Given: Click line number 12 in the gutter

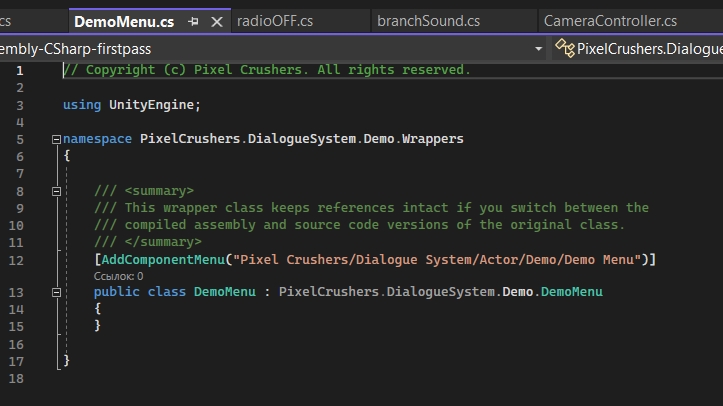Looking at the screenshot, I should [16, 260].
